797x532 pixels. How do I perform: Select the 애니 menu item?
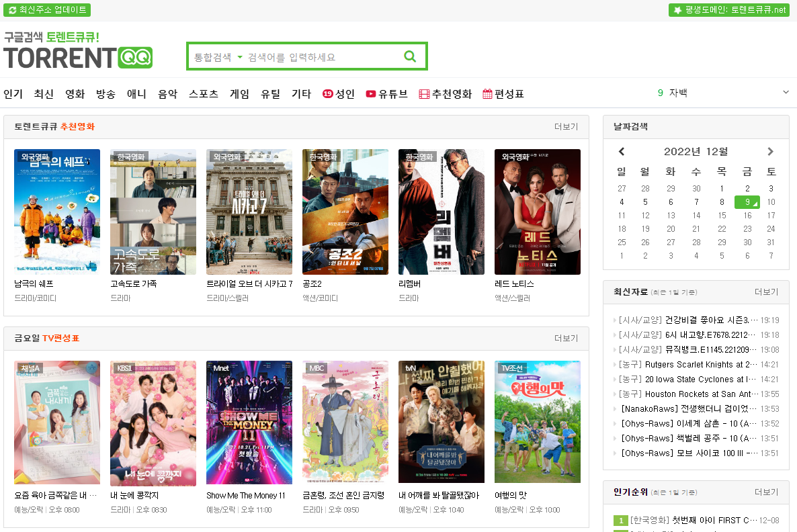click(x=136, y=94)
